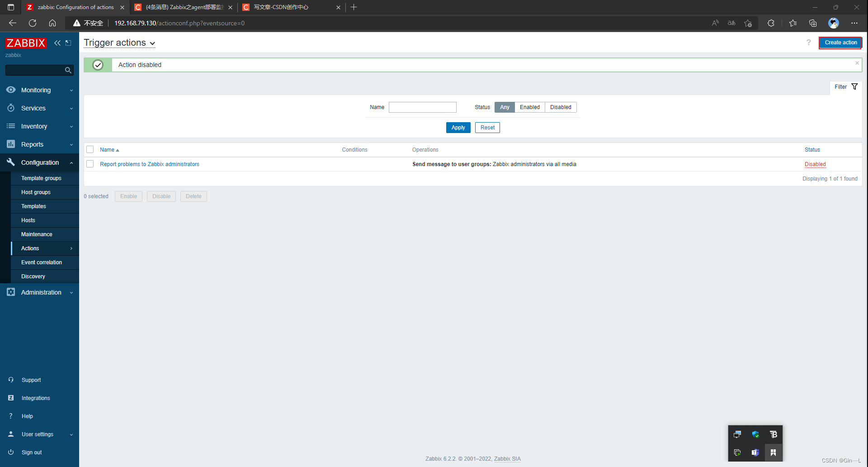Viewport: 868px width, 467px height.
Task: Set Status filter to Any
Action: coord(505,107)
